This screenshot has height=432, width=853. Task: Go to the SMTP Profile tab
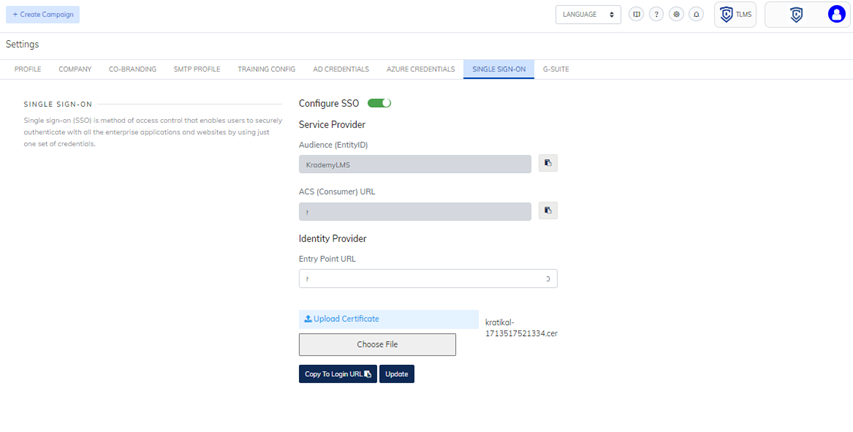[197, 69]
